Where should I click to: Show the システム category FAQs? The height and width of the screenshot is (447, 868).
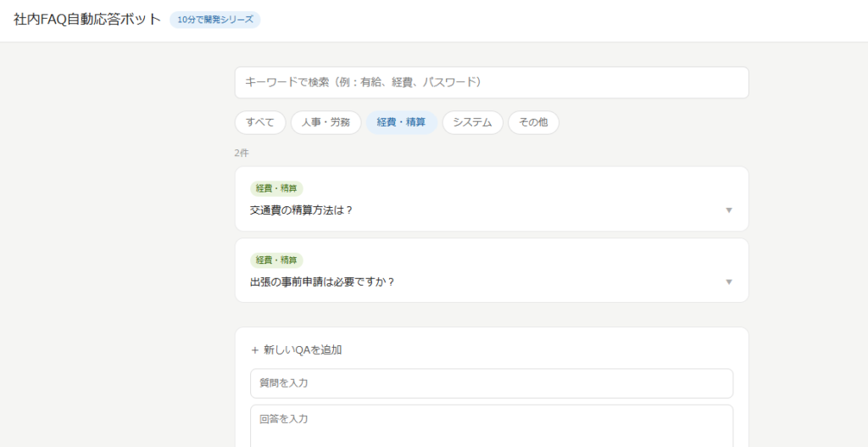472,122
